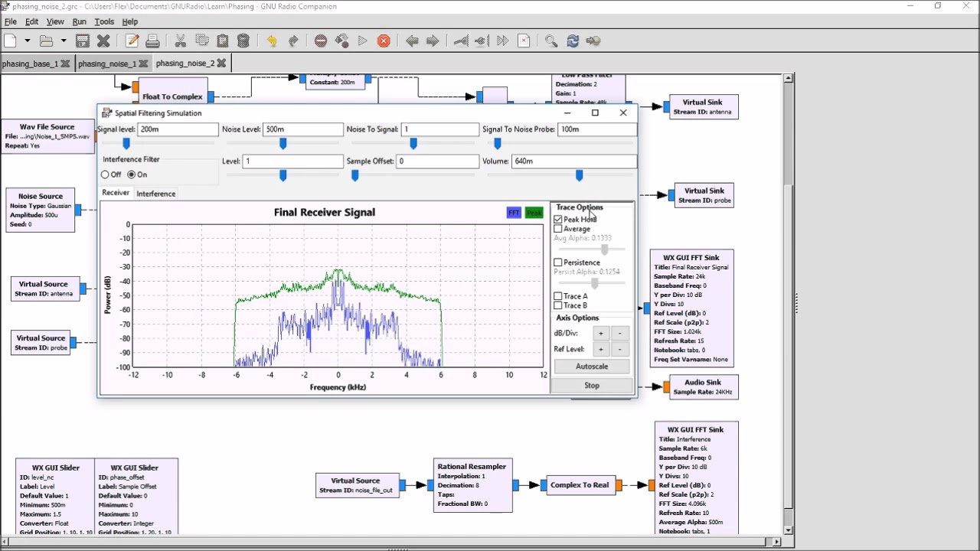
Task: Enable the Persistence checkbox
Action: pos(558,262)
